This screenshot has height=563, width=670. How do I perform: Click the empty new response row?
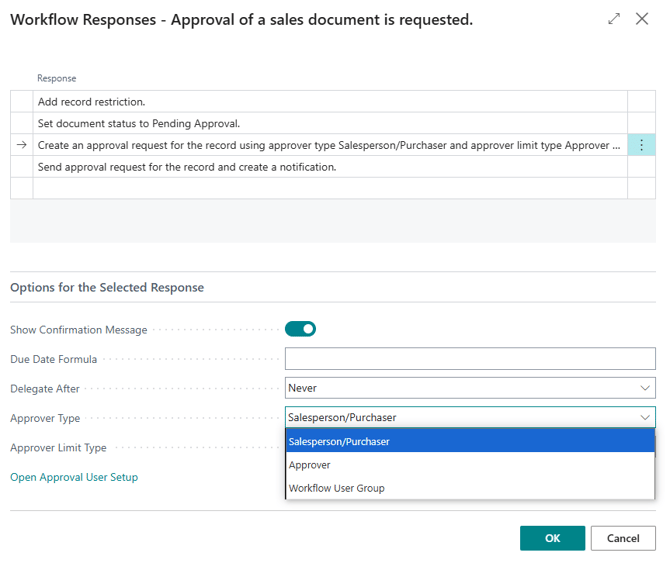330,189
